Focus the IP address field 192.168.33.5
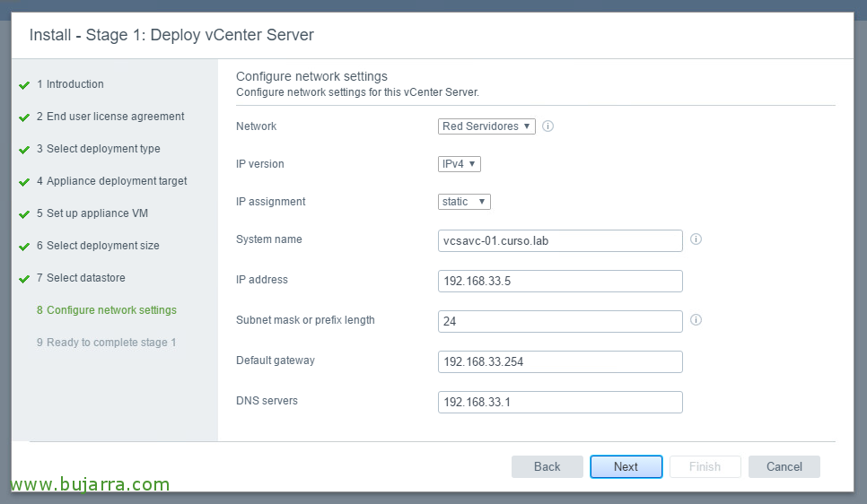This screenshot has height=504, width=867. pos(560,282)
